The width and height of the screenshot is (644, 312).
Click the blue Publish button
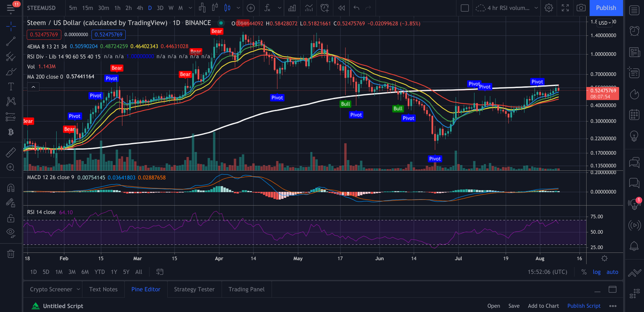606,8
